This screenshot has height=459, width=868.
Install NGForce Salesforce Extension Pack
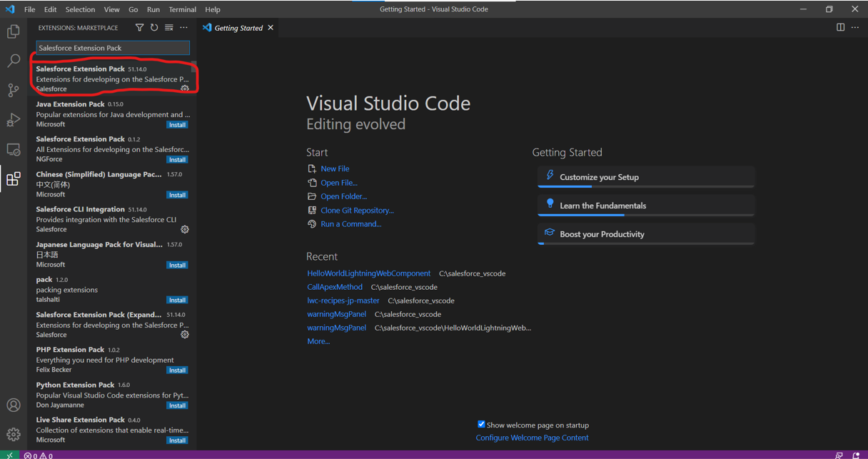coord(177,160)
